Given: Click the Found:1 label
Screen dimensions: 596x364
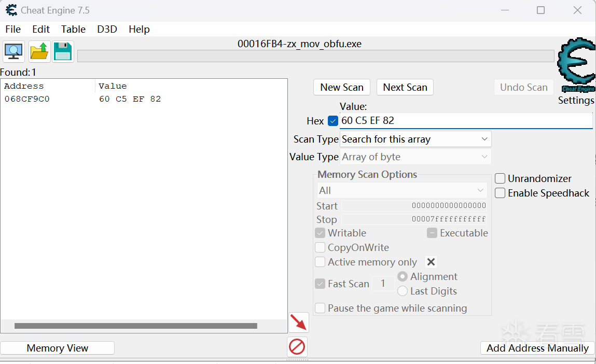Looking at the screenshot, I should [18, 72].
